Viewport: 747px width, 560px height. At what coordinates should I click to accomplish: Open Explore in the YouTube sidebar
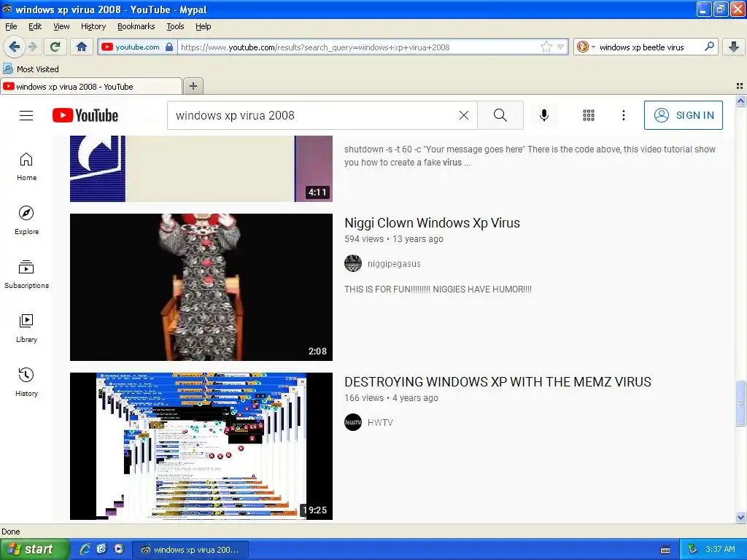coord(27,220)
